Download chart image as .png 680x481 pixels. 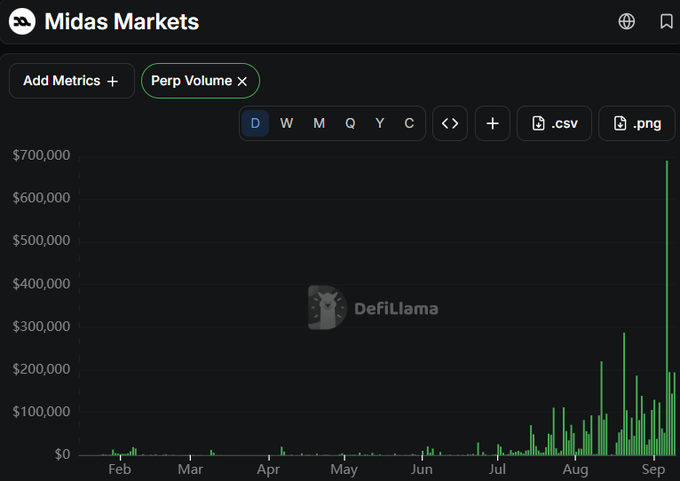pyautogui.click(x=637, y=123)
